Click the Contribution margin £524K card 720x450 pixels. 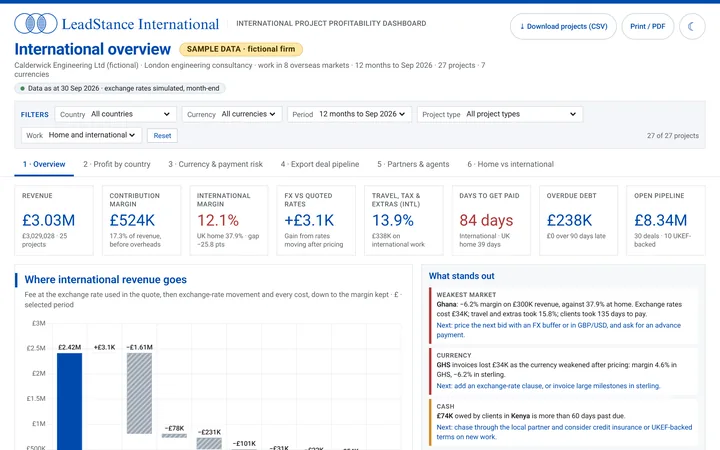coord(141,220)
